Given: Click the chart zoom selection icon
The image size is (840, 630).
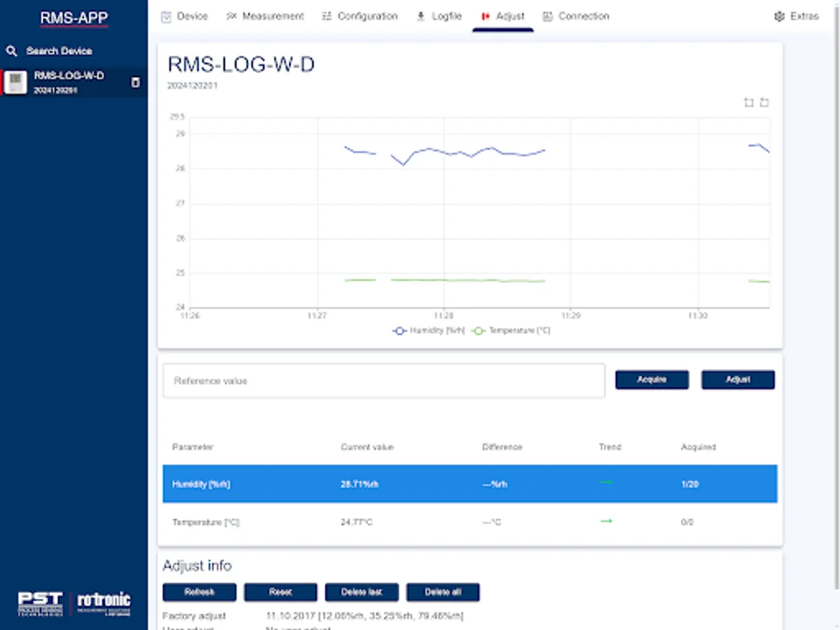Looking at the screenshot, I should click(748, 102).
